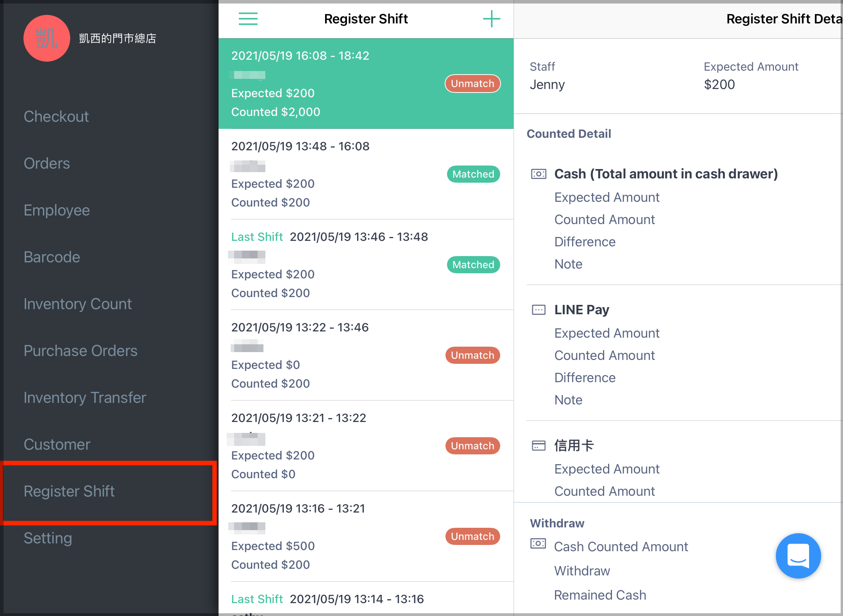
Task: Click the 信用卡 heading
Action: [x=574, y=445]
